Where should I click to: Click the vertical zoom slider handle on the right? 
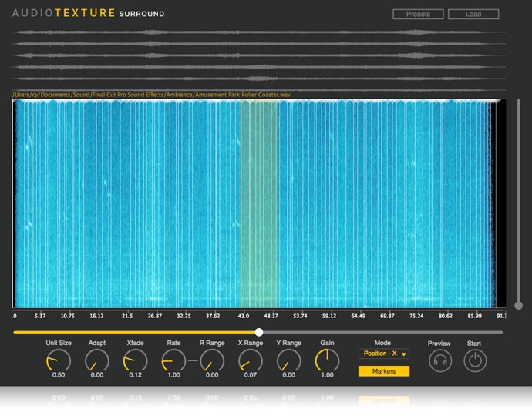point(518,305)
